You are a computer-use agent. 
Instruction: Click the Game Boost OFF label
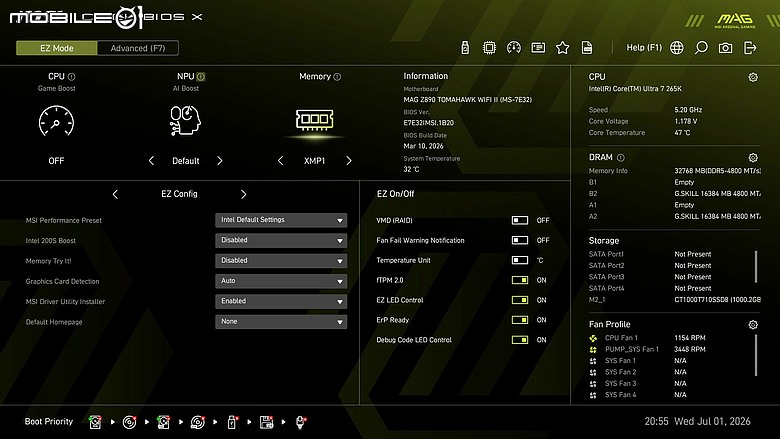tap(56, 161)
